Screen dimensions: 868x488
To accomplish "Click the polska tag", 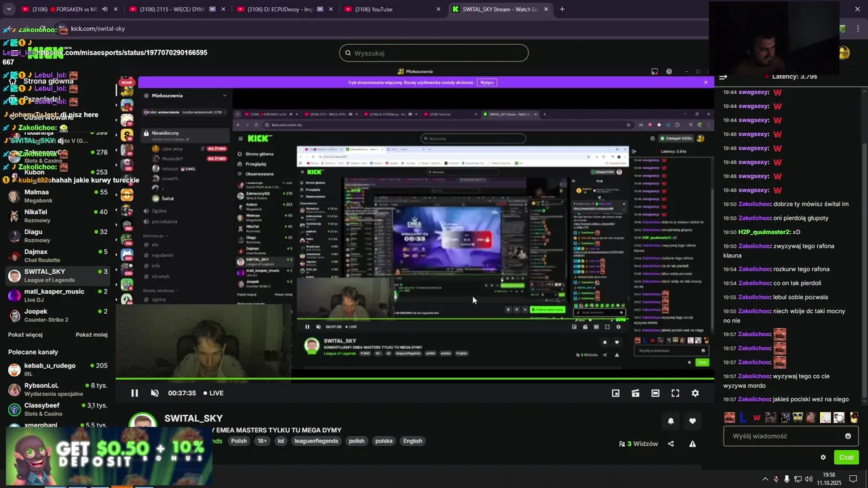I will 384,441.
